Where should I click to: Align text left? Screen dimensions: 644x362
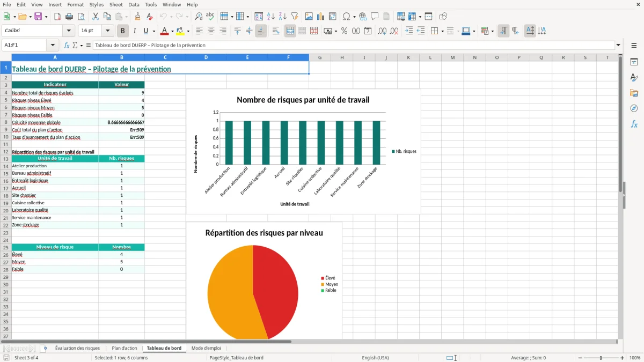(199, 31)
